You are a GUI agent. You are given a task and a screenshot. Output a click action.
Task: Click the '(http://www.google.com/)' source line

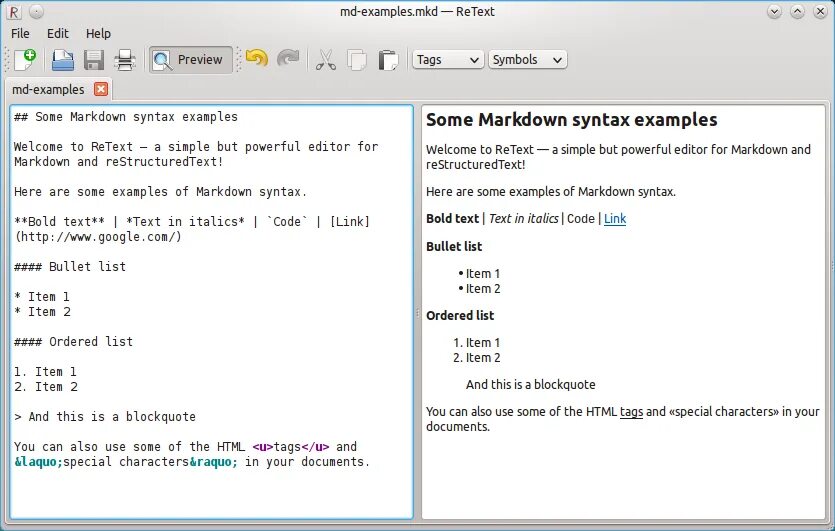pyautogui.click(x=98, y=236)
